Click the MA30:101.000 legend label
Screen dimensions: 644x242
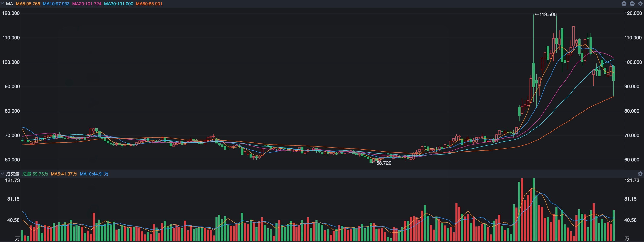point(119,4)
